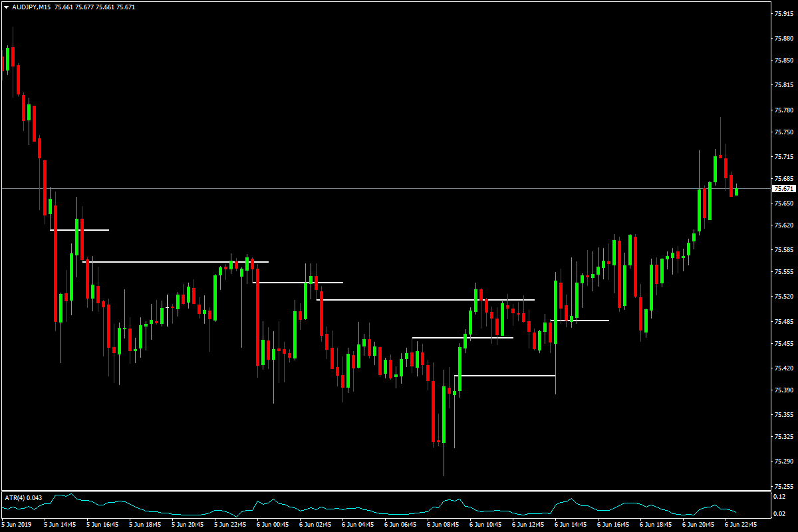Select the white horizontal line near 75.613
798x532 pixels.
click(x=79, y=230)
